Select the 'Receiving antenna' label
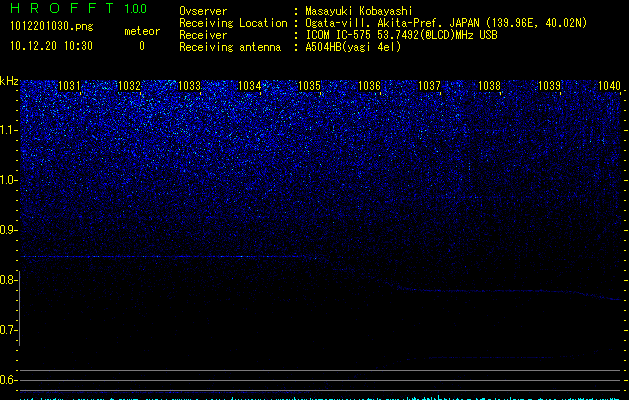Image resolution: width=629 pixels, height=400 pixels. tap(230, 47)
